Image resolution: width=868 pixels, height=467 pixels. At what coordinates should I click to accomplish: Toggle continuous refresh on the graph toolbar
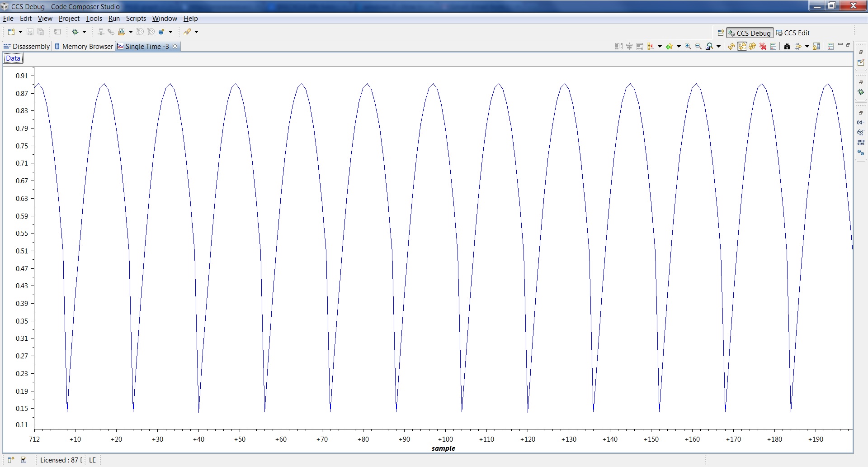[743, 46]
